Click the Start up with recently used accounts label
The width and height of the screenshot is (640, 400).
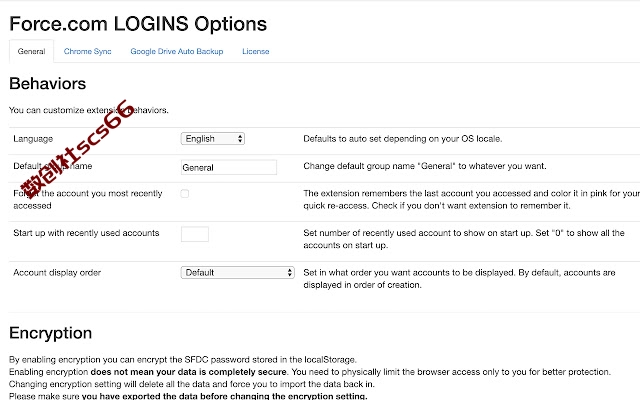[x=86, y=233]
